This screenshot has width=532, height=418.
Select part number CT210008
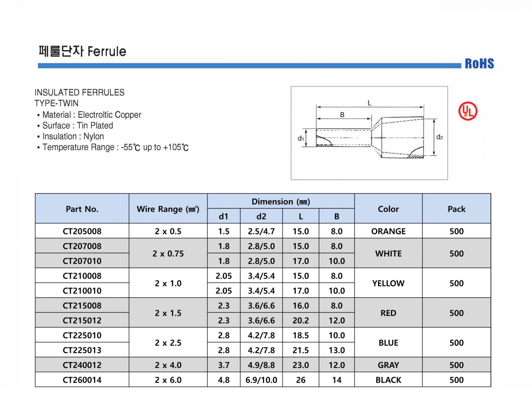coord(82,276)
